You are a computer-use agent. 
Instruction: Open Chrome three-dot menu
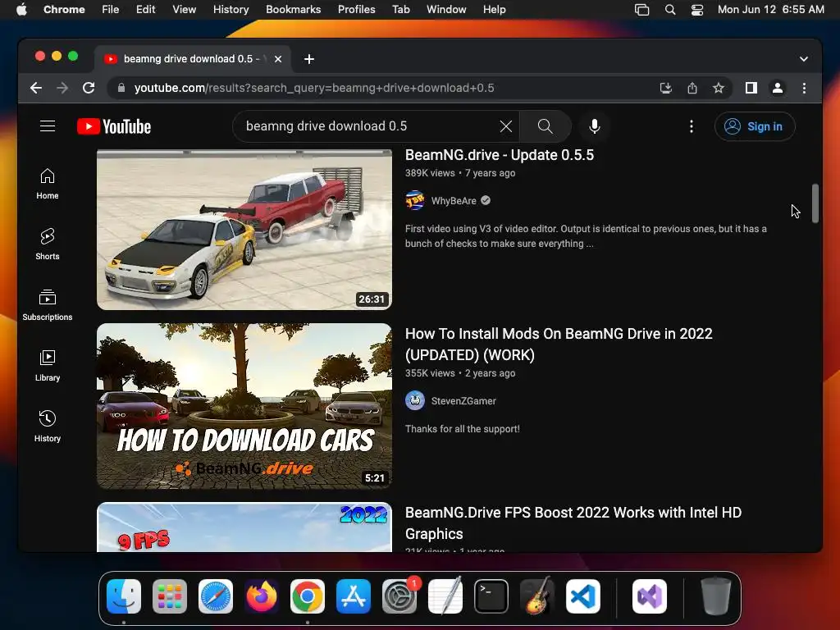click(x=804, y=88)
